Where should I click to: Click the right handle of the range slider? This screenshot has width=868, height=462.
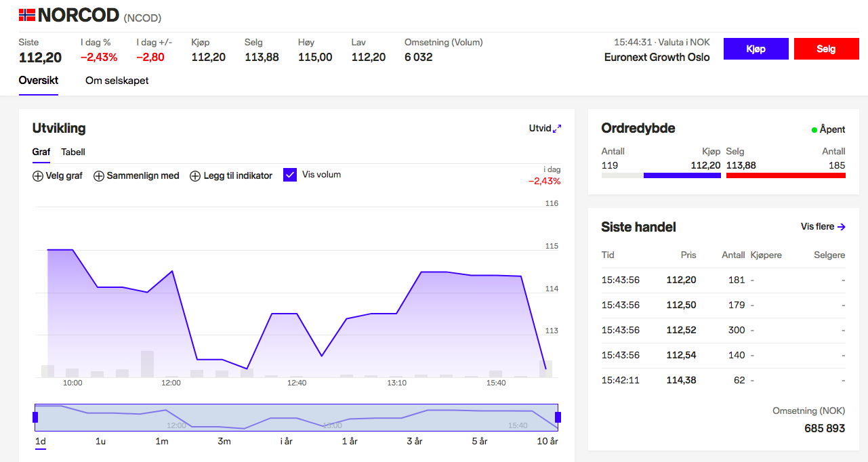(x=558, y=417)
